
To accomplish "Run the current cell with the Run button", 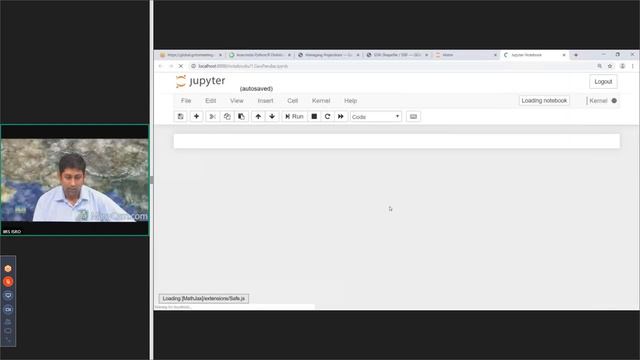I will click(x=294, y=116).
